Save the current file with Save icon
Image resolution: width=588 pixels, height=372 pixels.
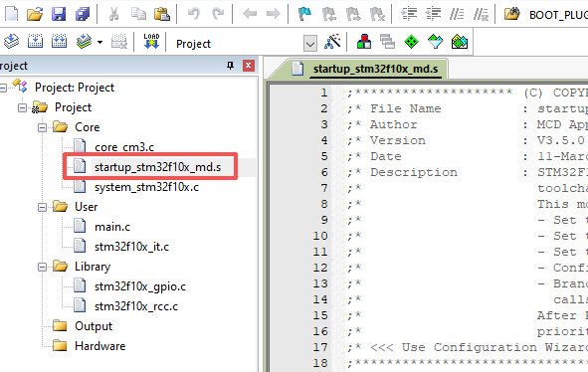59,14
